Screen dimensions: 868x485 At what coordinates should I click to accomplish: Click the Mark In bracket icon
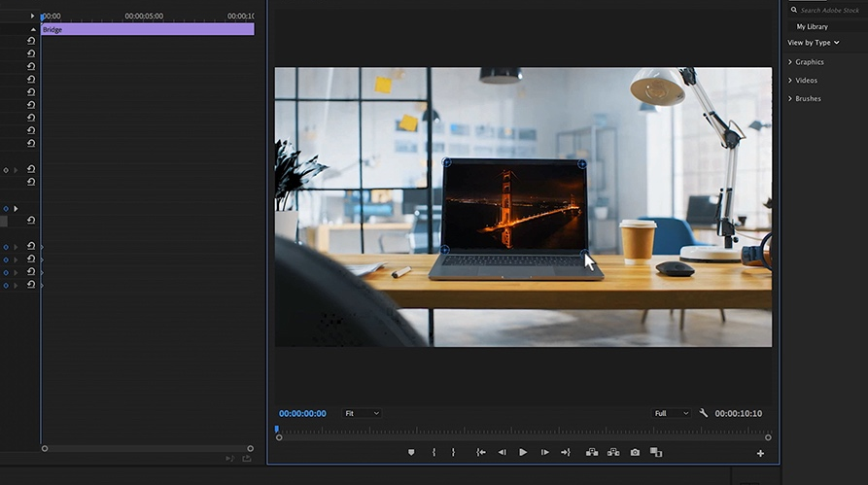tap(434, 452)
